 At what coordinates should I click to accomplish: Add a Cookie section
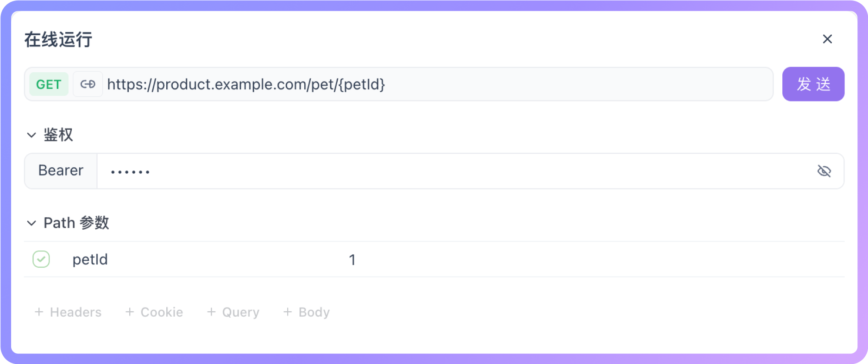coord(154,312)
